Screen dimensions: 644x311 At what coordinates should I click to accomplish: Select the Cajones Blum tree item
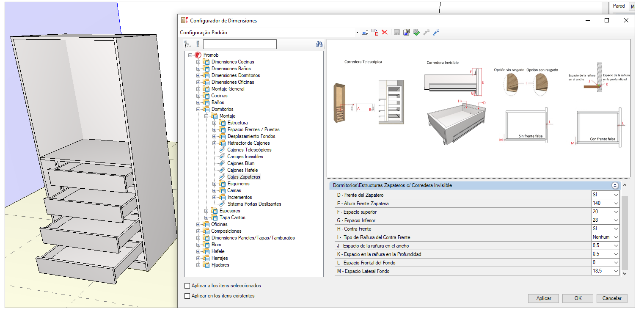point(241,163)
